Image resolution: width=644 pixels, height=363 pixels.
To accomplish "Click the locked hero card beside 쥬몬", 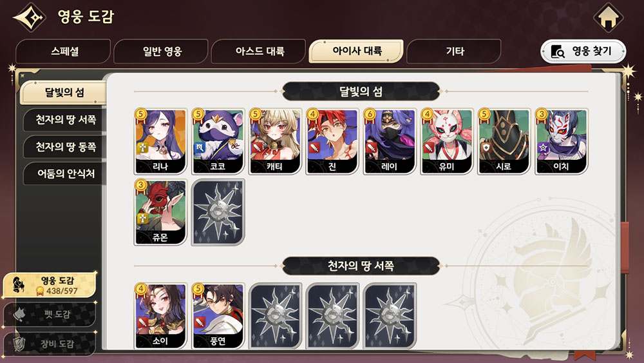I will point(218,212).
